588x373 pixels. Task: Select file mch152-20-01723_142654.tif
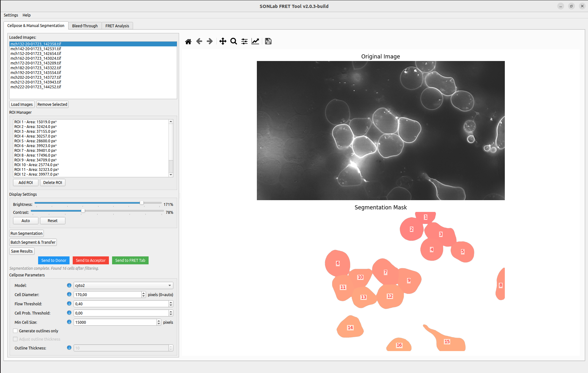(x=93, y=53)
